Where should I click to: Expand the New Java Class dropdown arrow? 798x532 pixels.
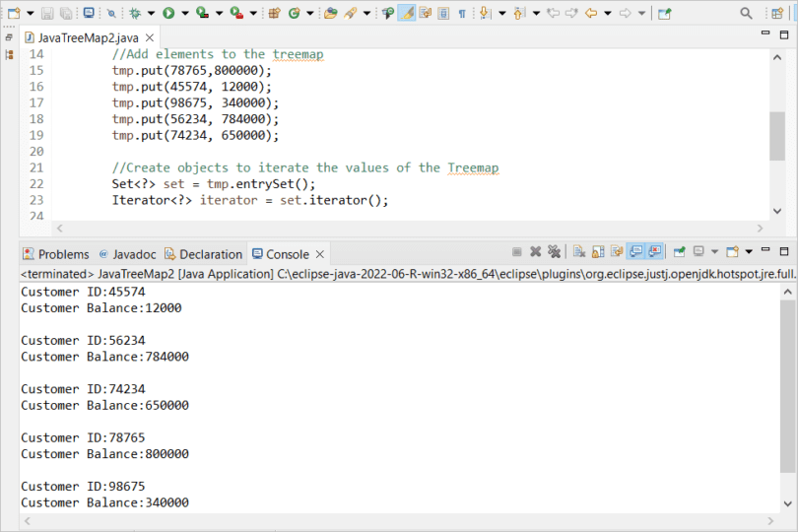coord(309,13)
